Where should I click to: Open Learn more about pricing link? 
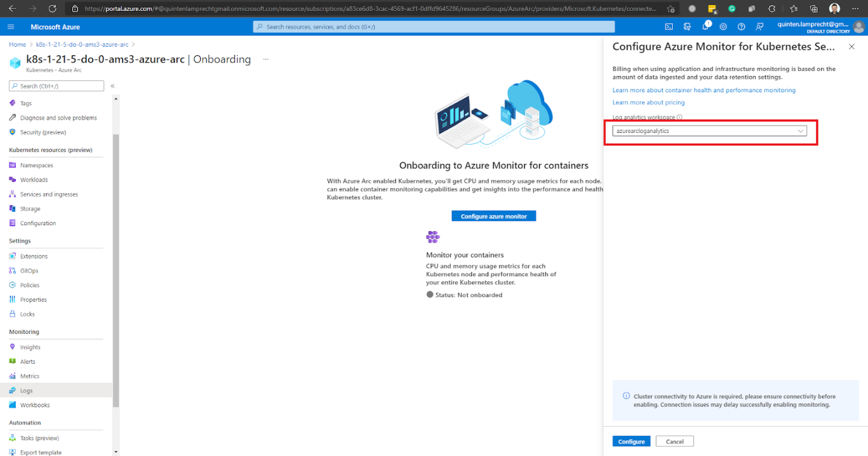648,103
